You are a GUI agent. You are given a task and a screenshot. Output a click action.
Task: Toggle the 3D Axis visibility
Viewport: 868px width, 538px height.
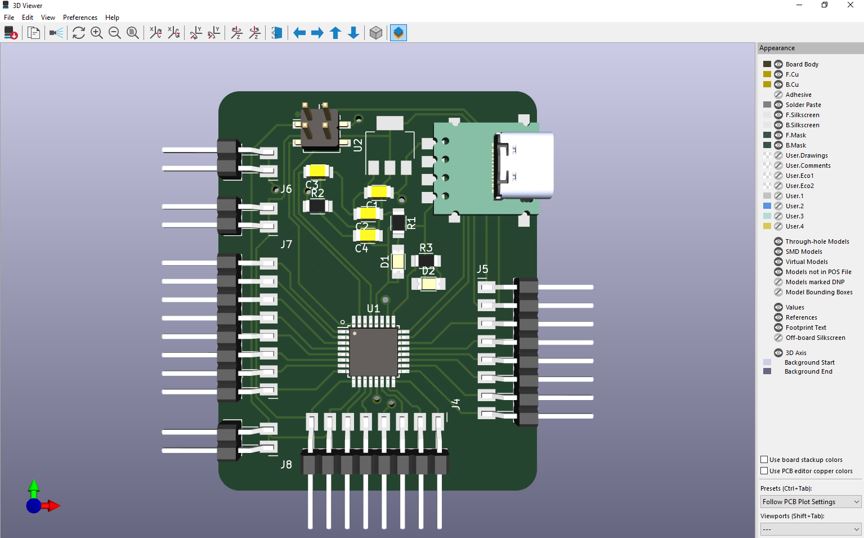tap(778, 353)
